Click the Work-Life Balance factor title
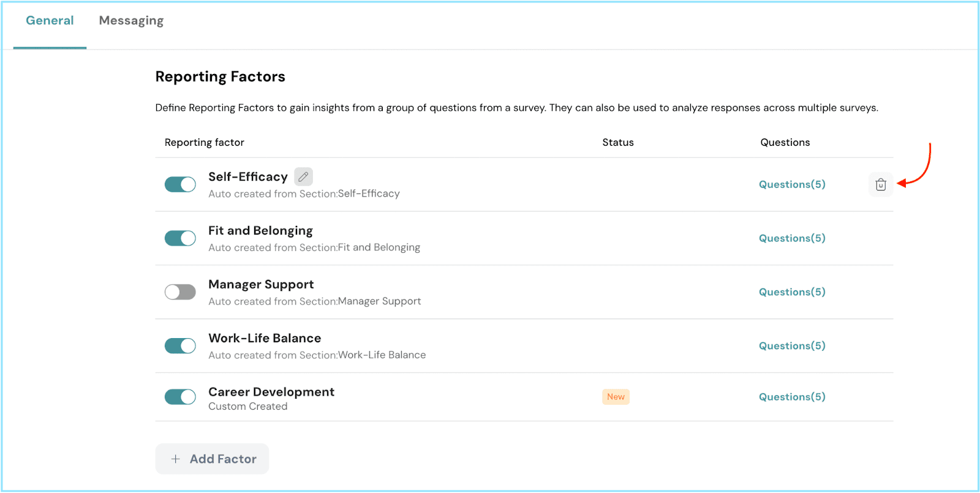Screen dimensions: 980x493 [x=265, y=338]
